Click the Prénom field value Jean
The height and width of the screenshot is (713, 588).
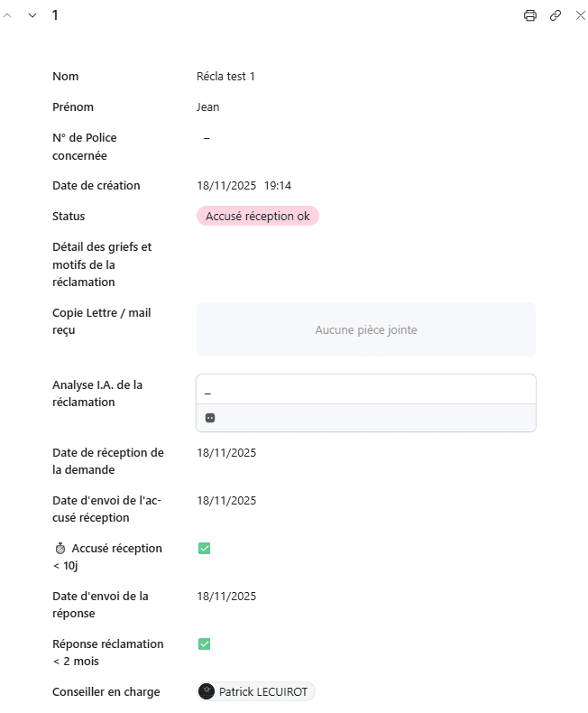click(208, 107)
